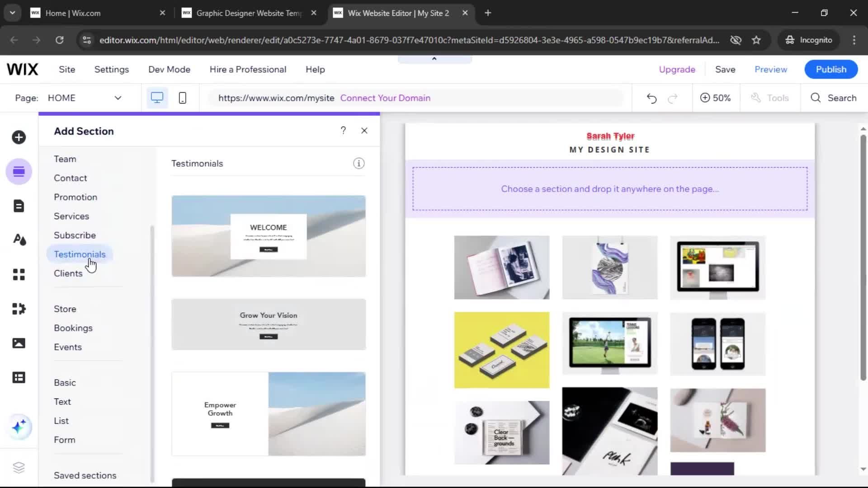Click the Wix logo
The height and width of the screenshot is (488, 868).
[23, 69]
